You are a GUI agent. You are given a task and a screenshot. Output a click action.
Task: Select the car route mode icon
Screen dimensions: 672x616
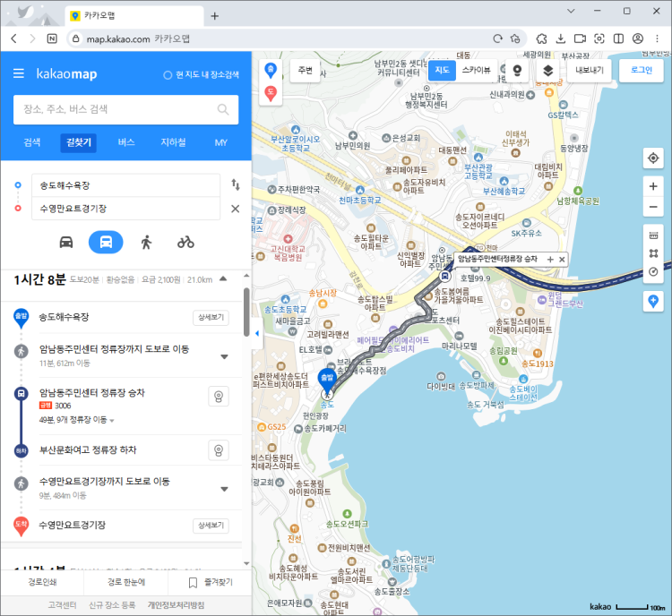(x=66, y=242)
